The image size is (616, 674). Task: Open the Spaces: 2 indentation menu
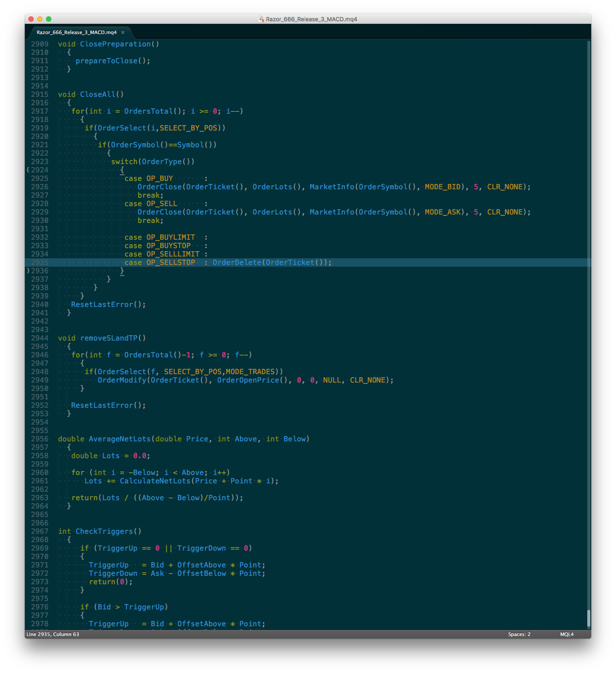click(519, 634)
